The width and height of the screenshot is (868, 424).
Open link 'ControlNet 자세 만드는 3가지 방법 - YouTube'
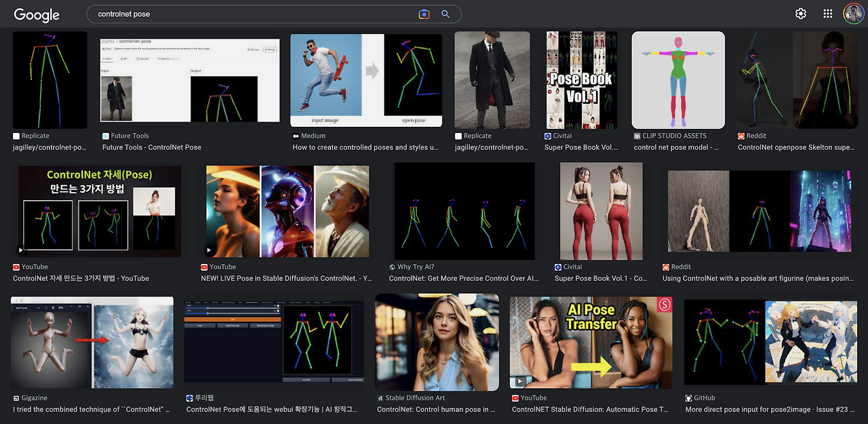pos(81,278)
